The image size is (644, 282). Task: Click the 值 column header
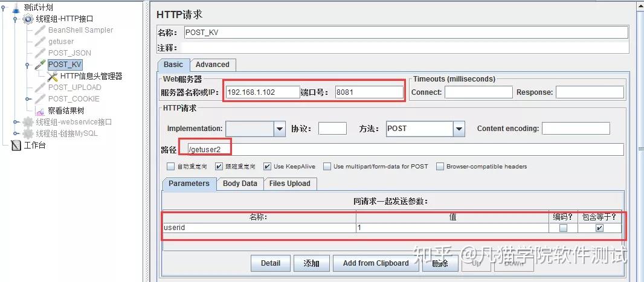coord(452,217)
